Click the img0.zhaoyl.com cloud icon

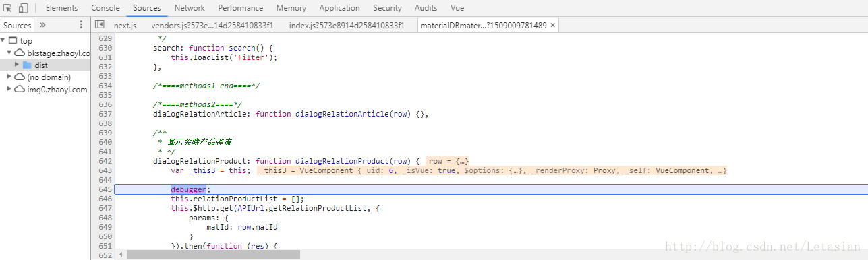pyautogui.click(x=20, y=90)
